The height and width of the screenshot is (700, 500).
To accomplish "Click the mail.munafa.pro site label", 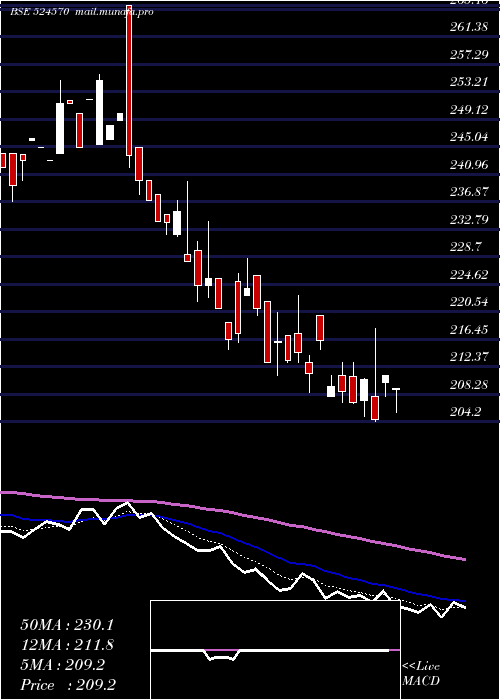I will pyautogui.click(x=113, y=12).
